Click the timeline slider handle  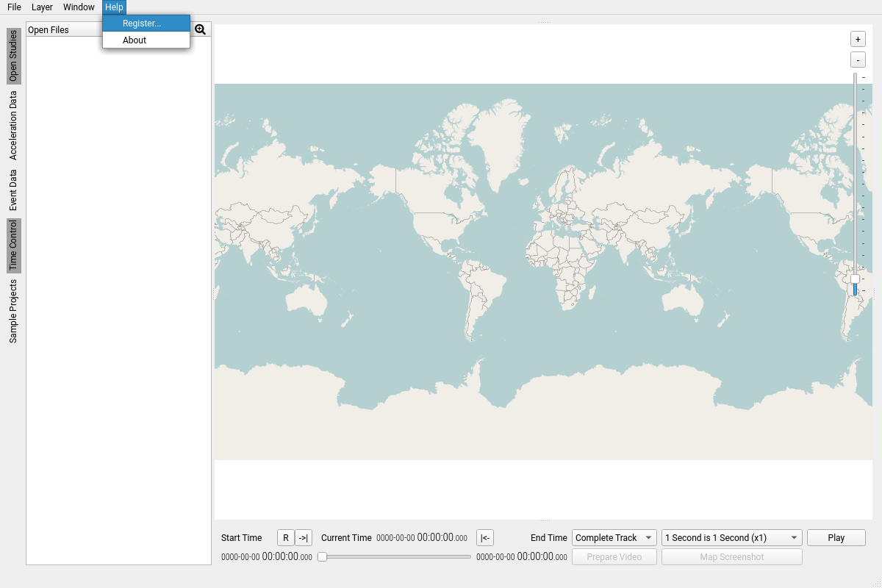(322, 557)
